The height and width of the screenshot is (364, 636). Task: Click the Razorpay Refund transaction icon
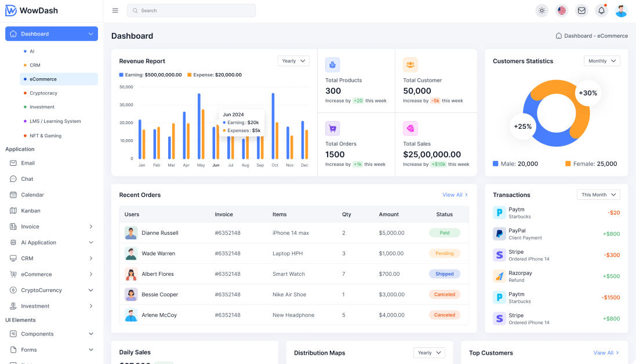pyautogui.click(x=499, y=276)
